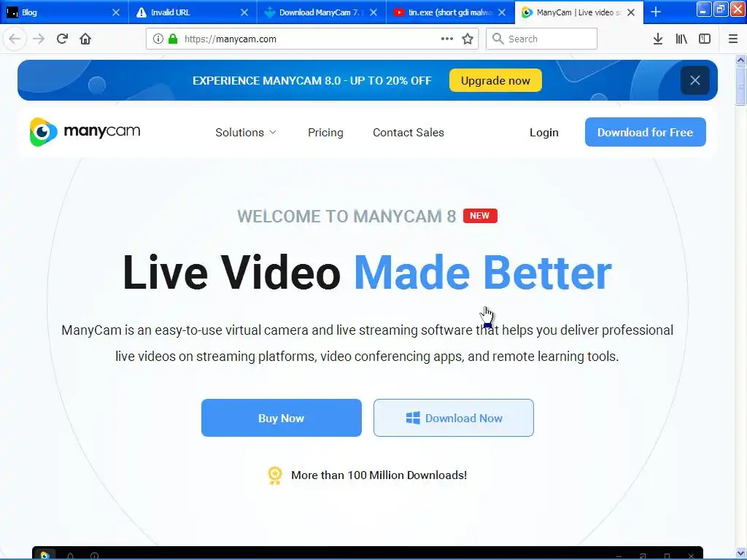Expand the Solutions dropdown menu

[x=245, y=133]
